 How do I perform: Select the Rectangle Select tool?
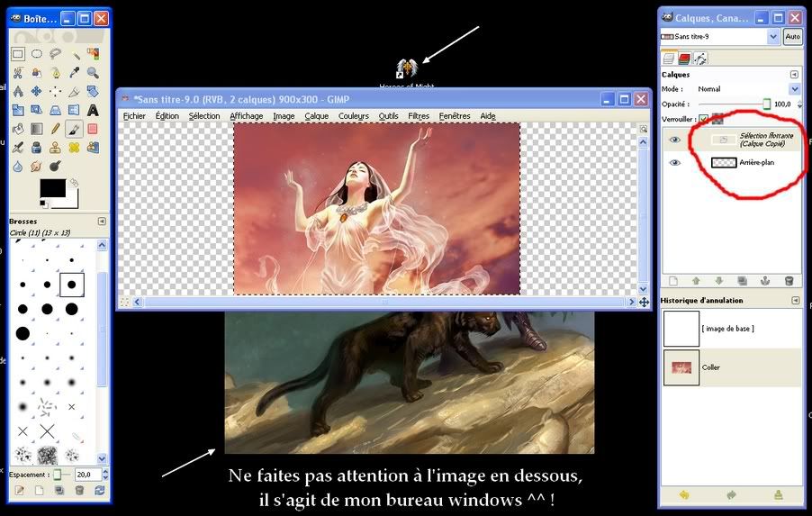click(x=18, y=54)
